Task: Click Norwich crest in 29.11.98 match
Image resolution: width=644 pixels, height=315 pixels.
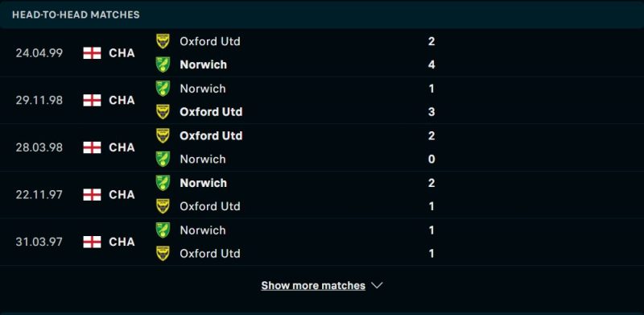Action: click(x=163, y=89)
